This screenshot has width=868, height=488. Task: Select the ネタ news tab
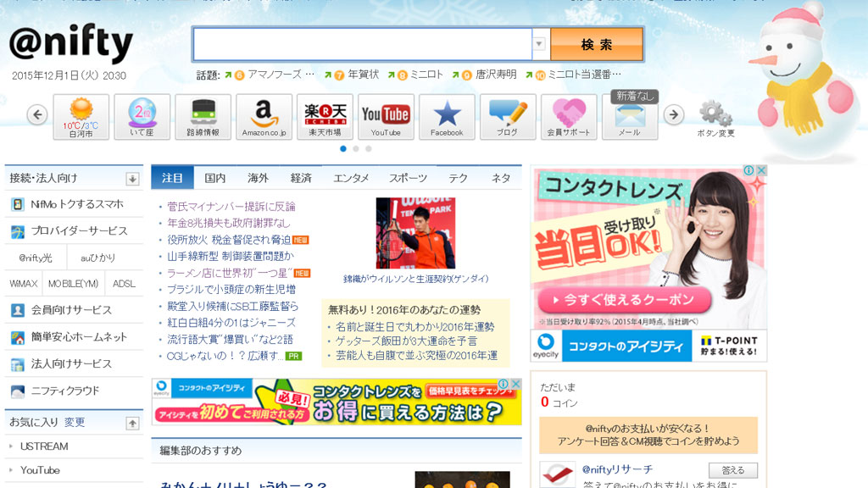tap(501, 178)
